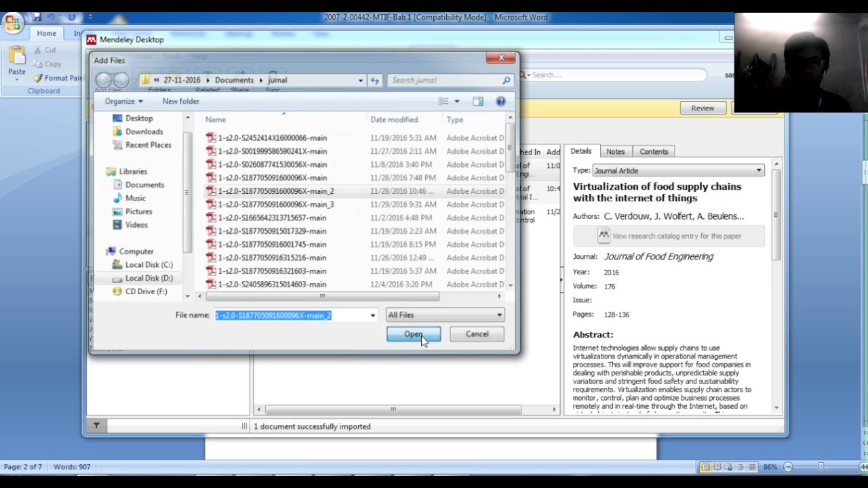Select Print Layout view in Word status bar
868x488 pixels.
705,466
